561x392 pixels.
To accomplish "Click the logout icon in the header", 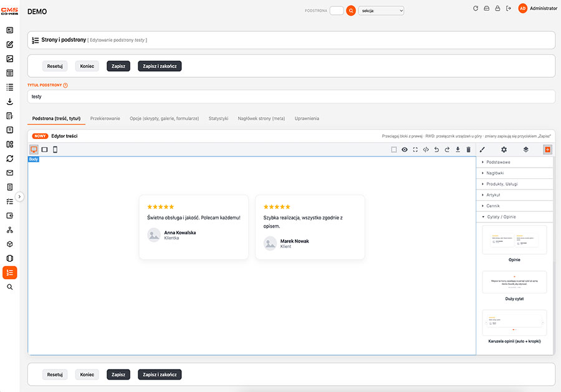I will click(x=509, y=8).
